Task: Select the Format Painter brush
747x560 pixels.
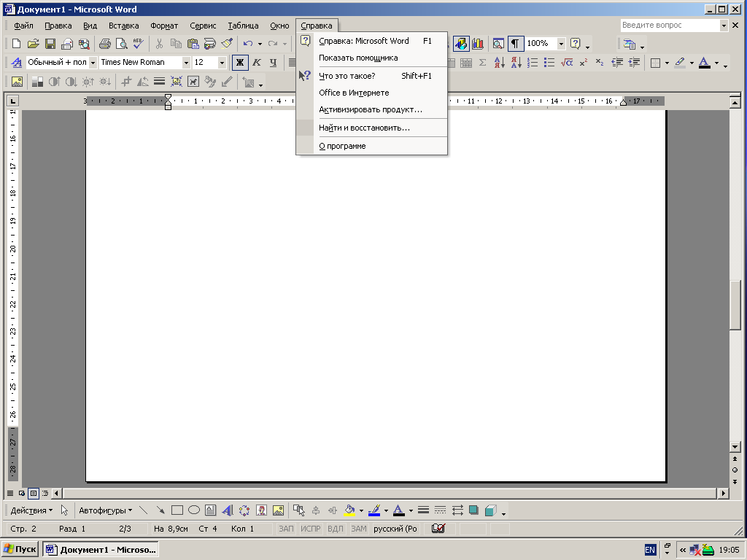Action: pyautogui.click(x=227, y=44)
